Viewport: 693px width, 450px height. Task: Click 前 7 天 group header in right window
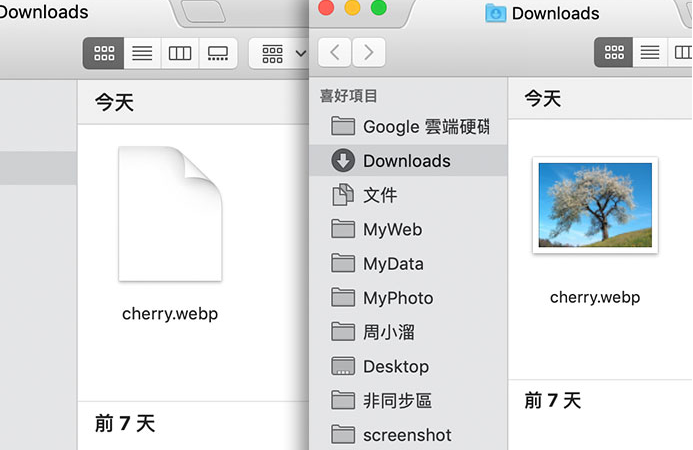click(x=552, y=400)
